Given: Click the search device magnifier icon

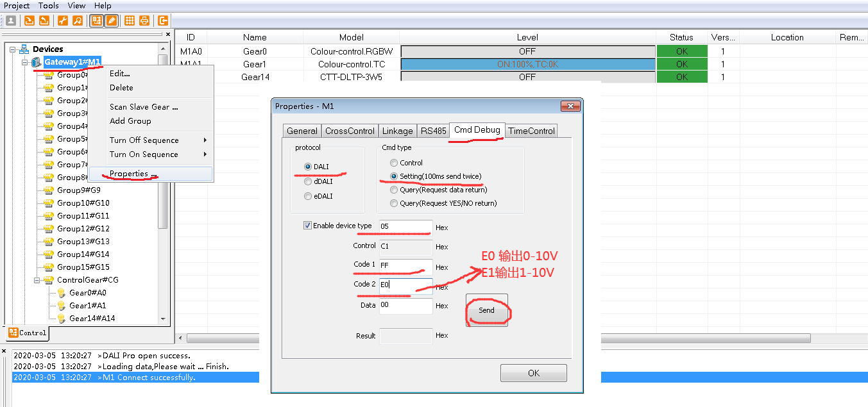Looking at the screenshot, I should (77, 21).
